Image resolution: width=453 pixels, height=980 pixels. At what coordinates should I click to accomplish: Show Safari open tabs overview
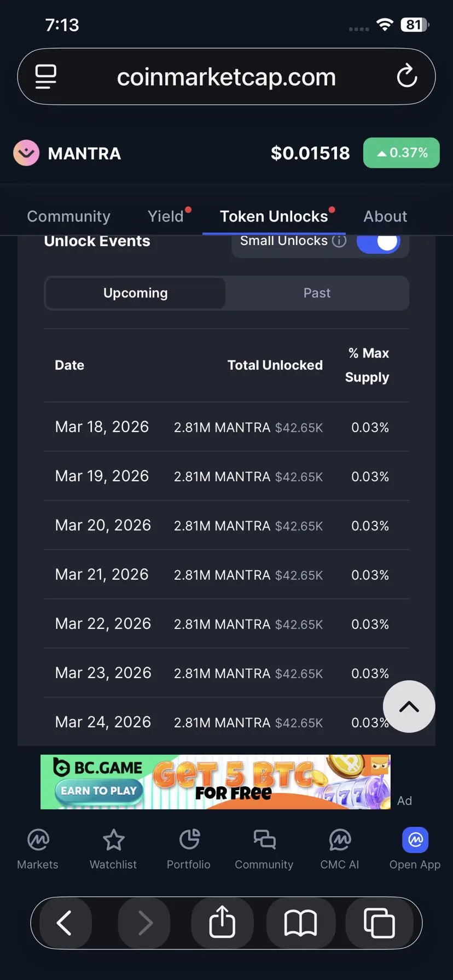point(379,923)
